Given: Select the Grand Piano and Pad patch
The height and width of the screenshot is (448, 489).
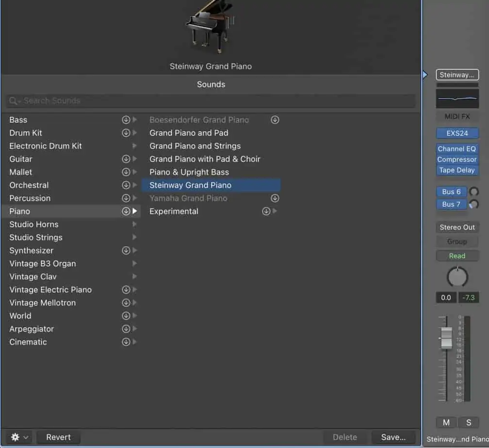Looking at the screenshot, I should (x=211, y=133).
